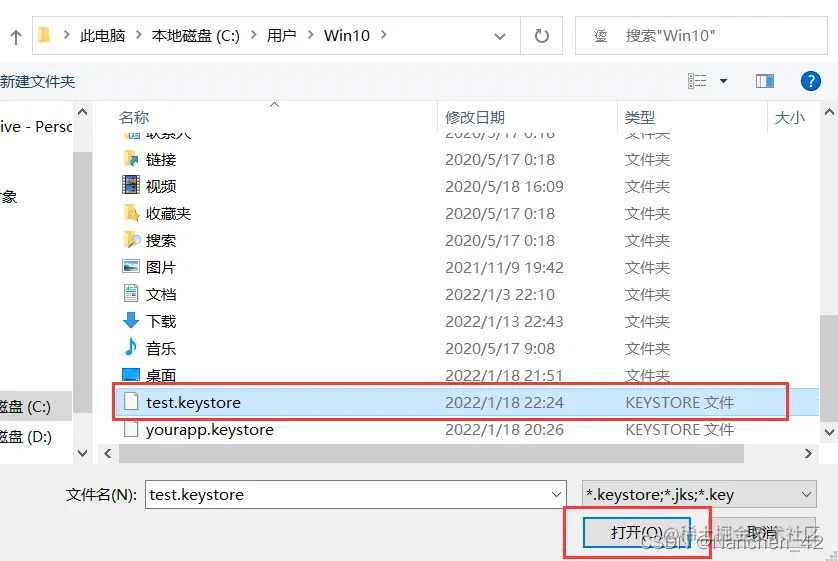This screenshot has width=838, height=561.
Task: Click the 取消 button
Action: click(762, 532)
